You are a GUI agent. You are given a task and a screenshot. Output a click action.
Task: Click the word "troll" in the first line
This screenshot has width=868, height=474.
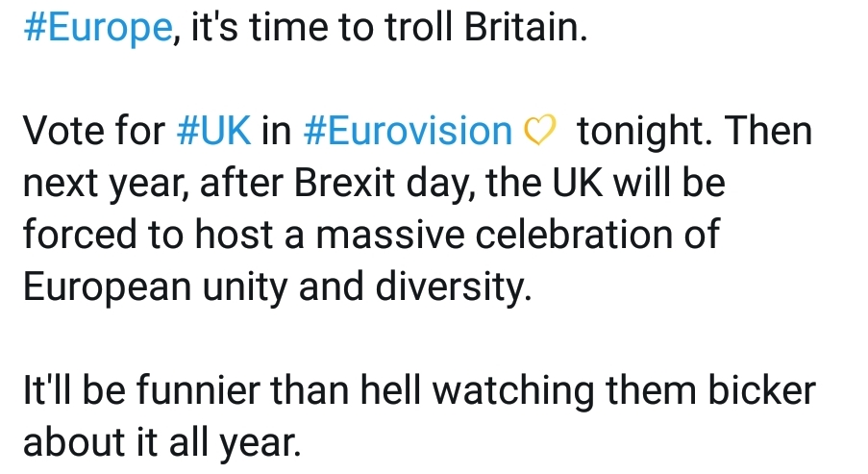click(419, 28)
